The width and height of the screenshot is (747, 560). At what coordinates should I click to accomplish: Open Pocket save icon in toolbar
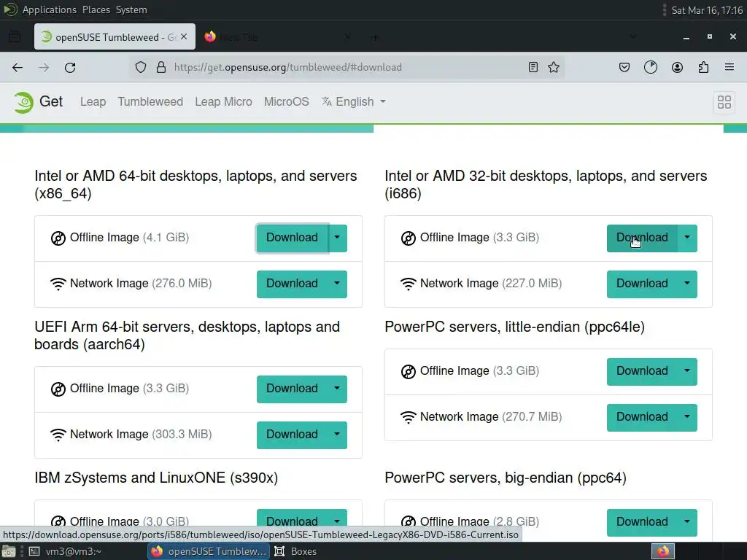pos(624,67)
